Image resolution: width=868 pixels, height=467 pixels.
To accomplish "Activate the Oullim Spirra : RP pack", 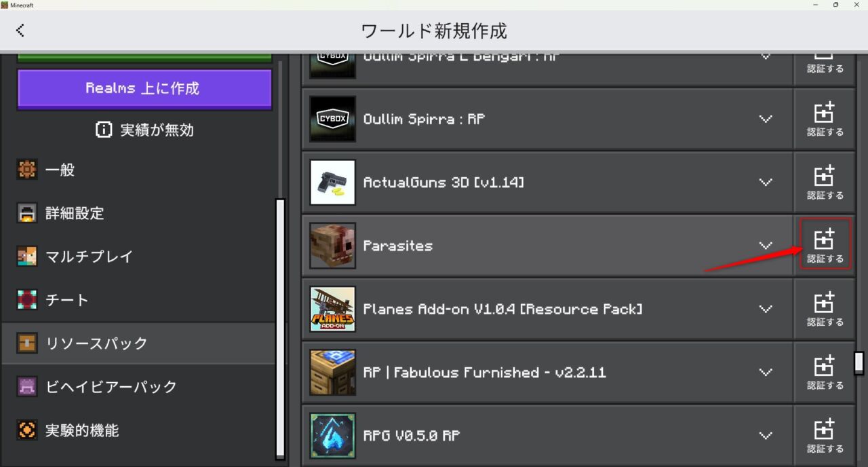I will tap(825, 119).
